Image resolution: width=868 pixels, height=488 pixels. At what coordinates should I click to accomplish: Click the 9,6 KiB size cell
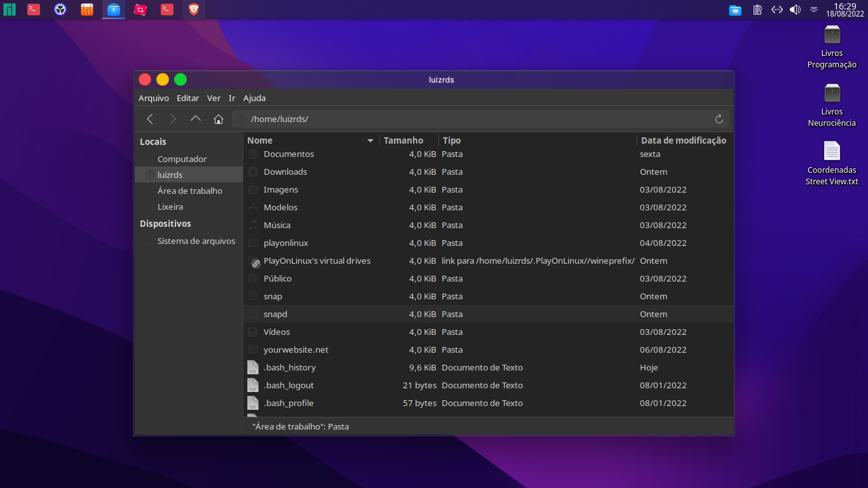[x=423, y=368]
